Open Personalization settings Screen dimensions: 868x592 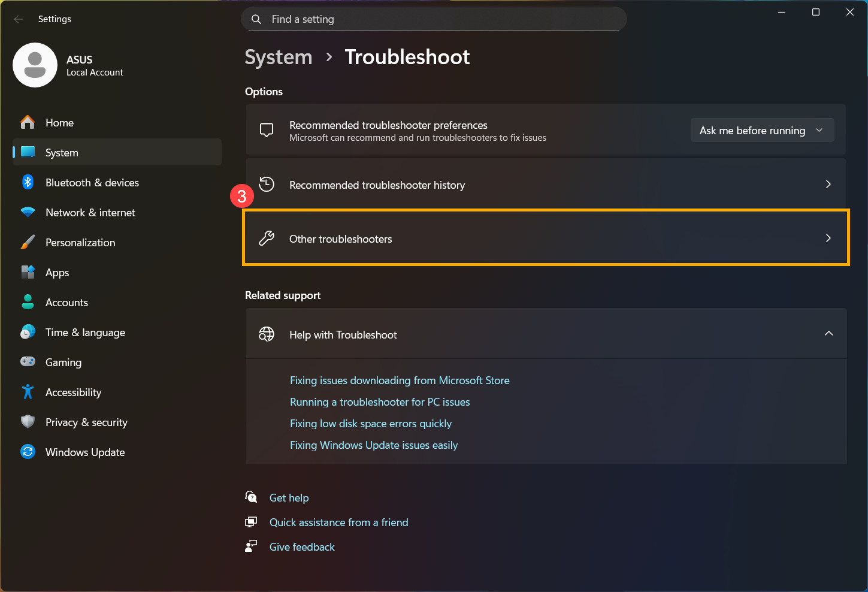117,242
